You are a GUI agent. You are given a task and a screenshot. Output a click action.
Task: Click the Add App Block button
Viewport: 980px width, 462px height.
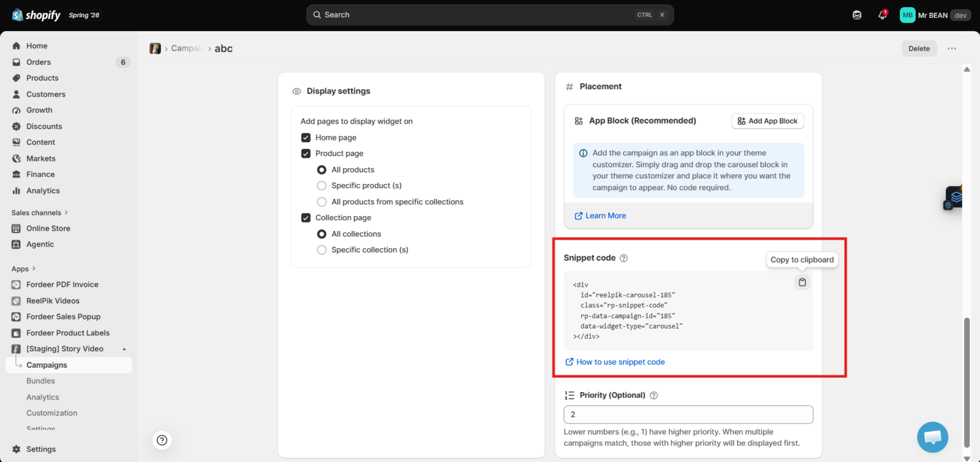point(767,121)
